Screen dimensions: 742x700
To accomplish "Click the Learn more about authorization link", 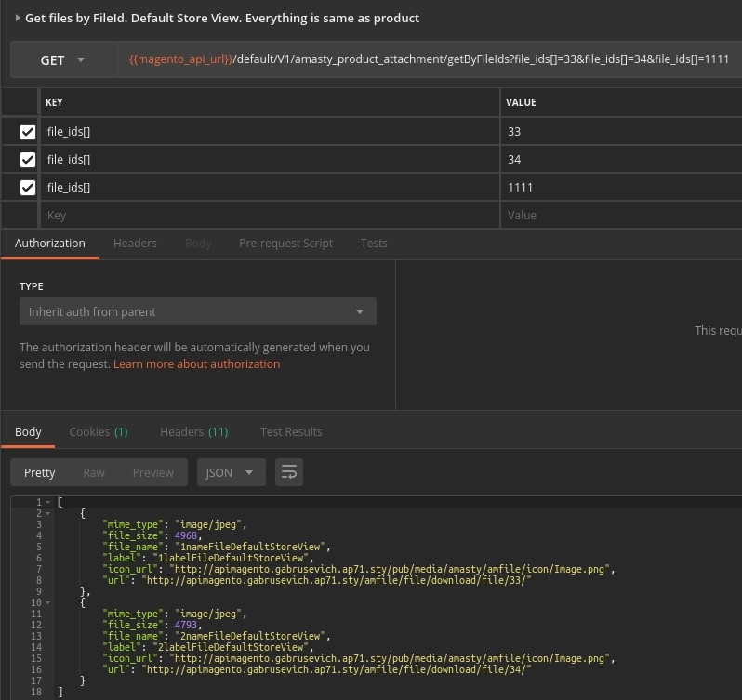I will 196,364.
